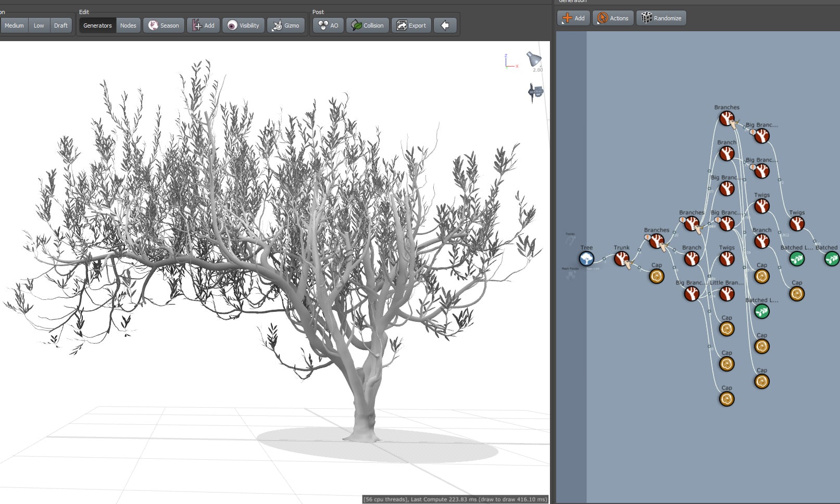The height and width of the screenshot is (504, 840).
Task: Click the 2.00 light value label
Action: coord(537,70)
